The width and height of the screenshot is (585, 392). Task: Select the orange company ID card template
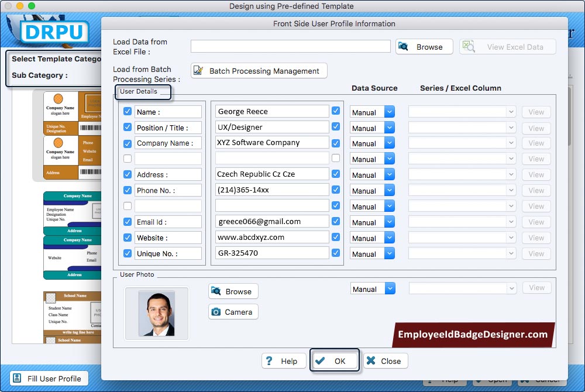72,135
